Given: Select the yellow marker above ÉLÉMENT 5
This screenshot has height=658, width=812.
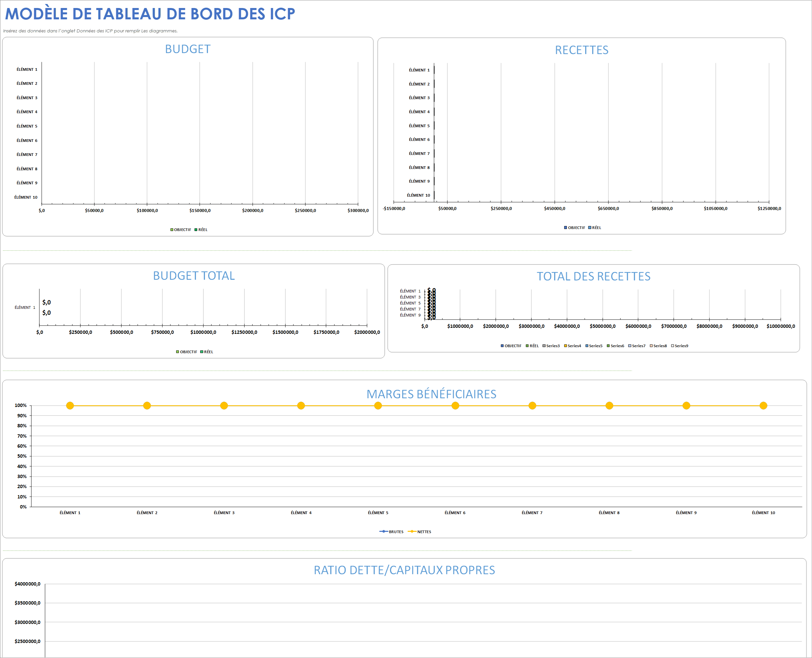Looking at the screenshot, I should (x=378, y=406).
